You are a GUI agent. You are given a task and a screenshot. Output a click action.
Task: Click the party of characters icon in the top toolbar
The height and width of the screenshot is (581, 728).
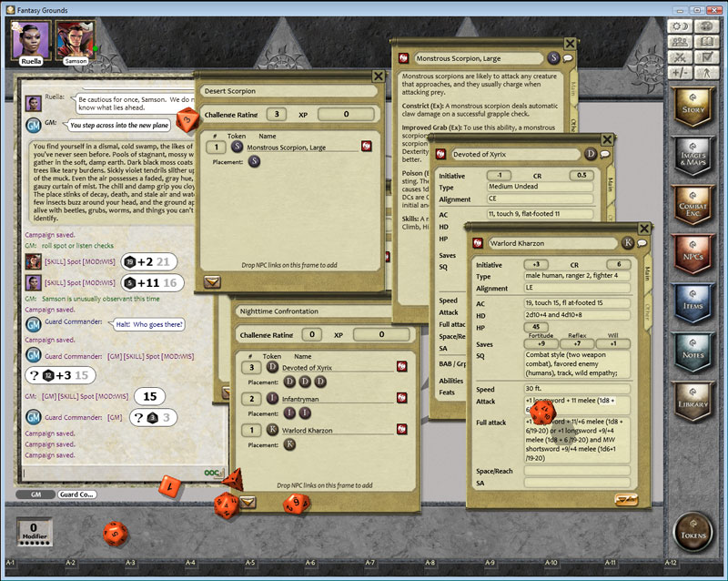[x=681, y=42]
